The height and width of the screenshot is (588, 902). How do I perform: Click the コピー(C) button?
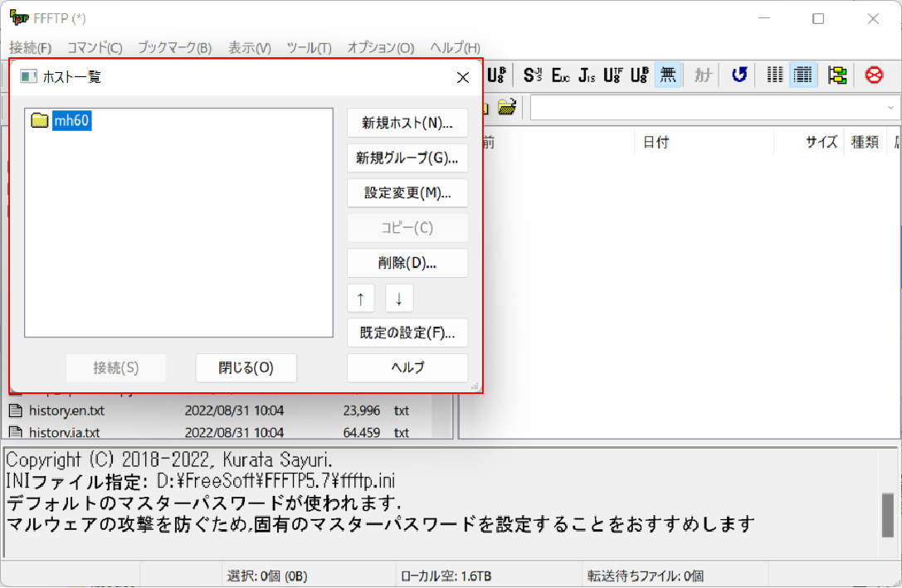click(407, 227)
